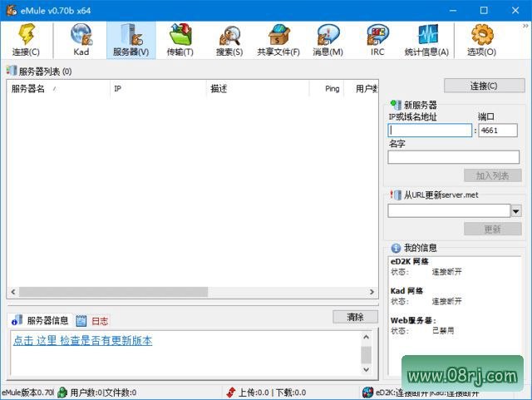Image resolution: width=532 pixels, height=400 pixels.
Task: Sort by the Ping column header
Action: point(327,89)
